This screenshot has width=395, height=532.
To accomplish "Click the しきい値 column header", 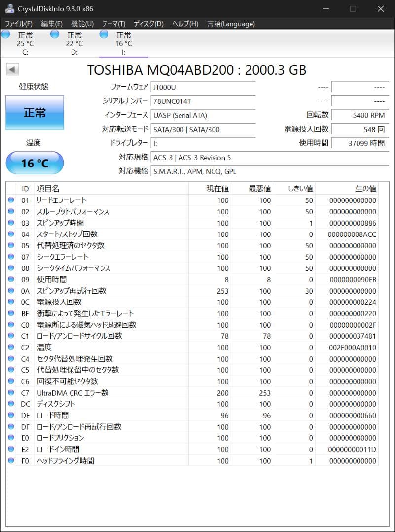I will [294, 188].
